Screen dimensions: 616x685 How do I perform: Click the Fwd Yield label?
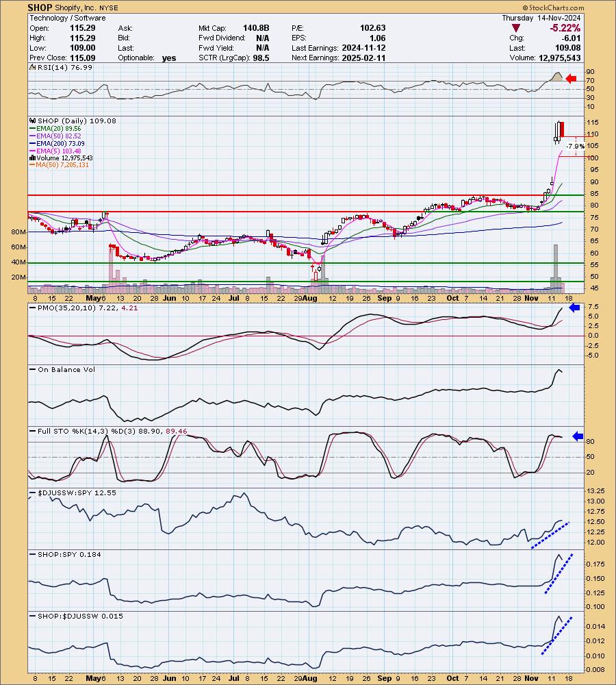[216, 48]
